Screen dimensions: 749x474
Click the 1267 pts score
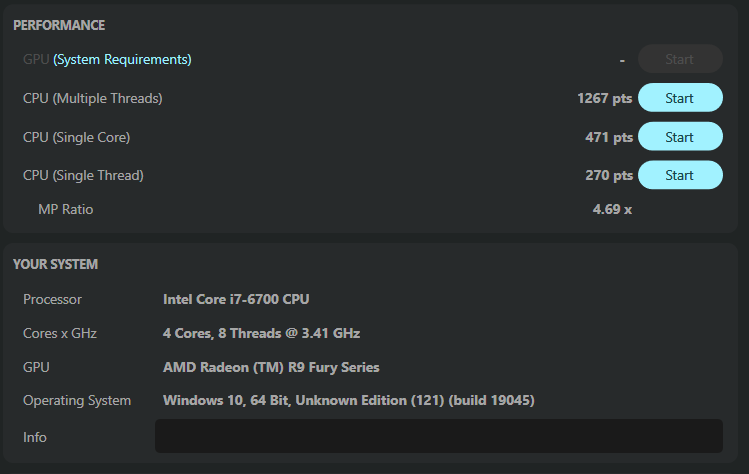(x=605, y=98)
